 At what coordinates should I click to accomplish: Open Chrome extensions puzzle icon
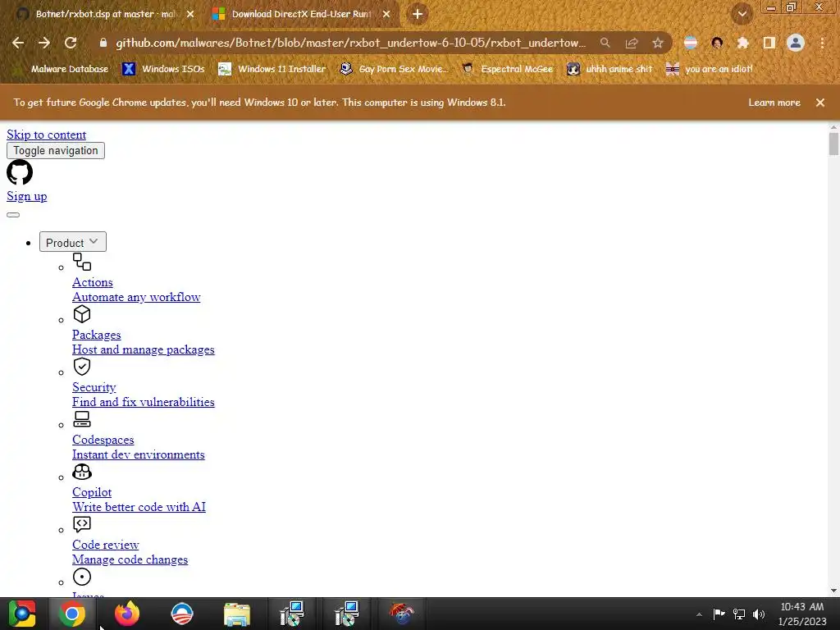coord(742,43)
